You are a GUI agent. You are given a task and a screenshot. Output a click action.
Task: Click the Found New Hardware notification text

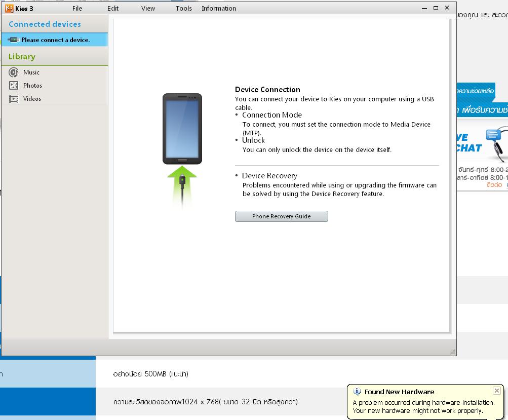[x=423, y=406]
